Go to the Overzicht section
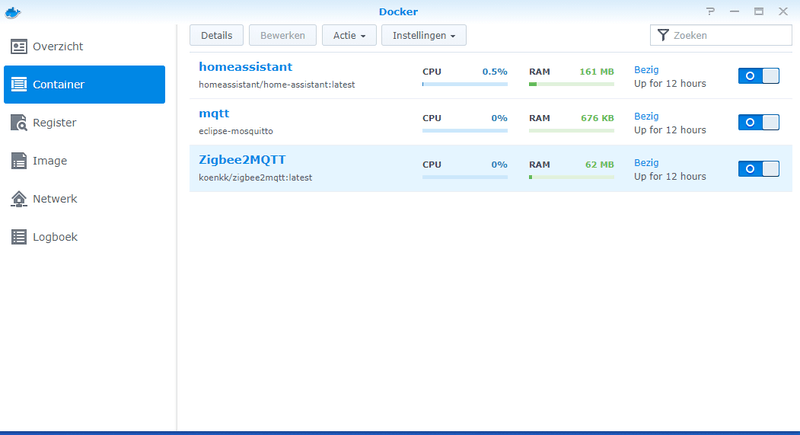800x435 pixels. 58,46
